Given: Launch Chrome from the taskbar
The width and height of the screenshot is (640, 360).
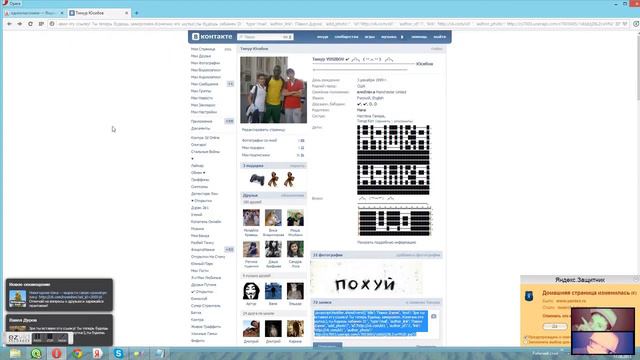Looking at the screenshot, I should (77, 353).
